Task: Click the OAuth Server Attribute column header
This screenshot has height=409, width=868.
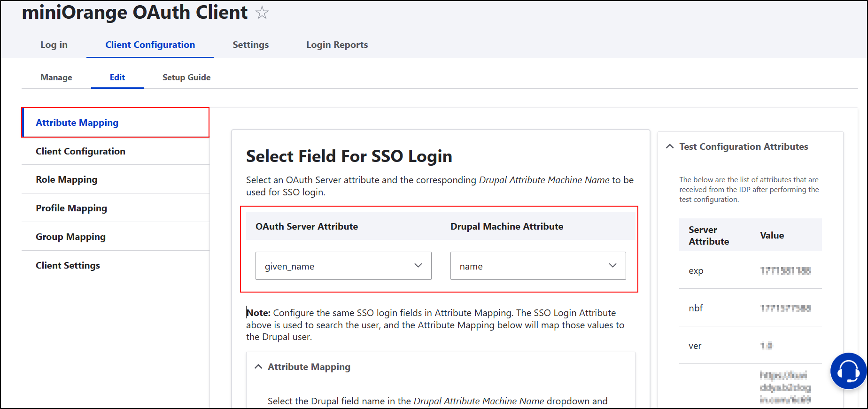Action: (x=307, y=226)
